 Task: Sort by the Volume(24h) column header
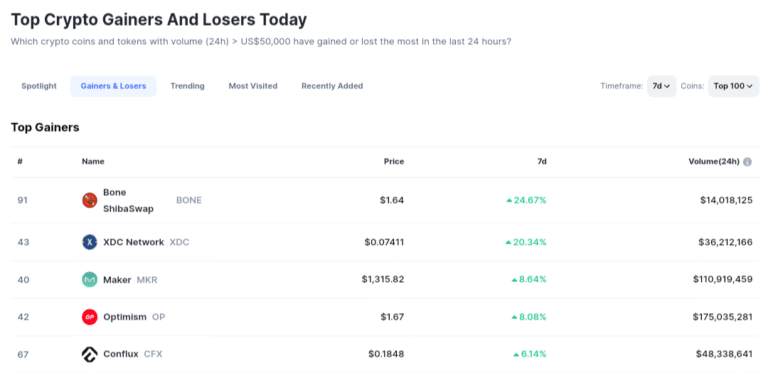714,162
